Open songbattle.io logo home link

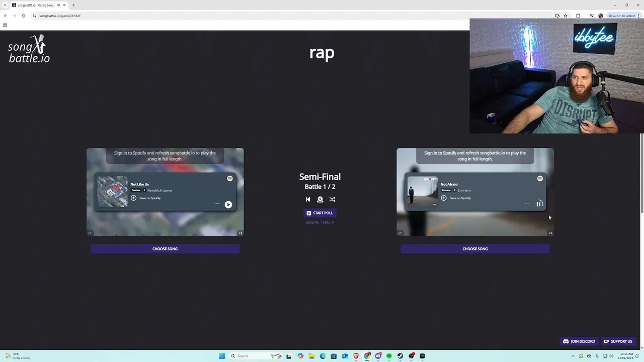coord(29,49)
